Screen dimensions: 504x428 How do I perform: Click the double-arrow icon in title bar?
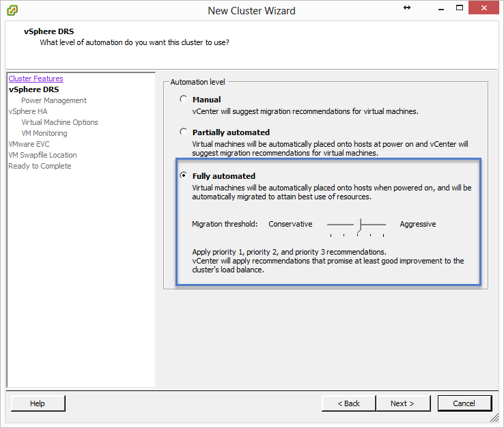pyautogui.click(x=407, y=8)
